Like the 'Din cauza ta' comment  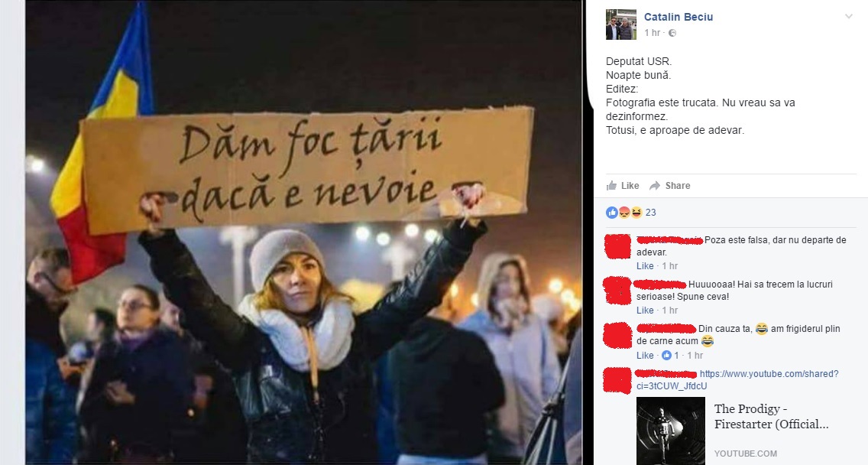click(x=645, y=356)
